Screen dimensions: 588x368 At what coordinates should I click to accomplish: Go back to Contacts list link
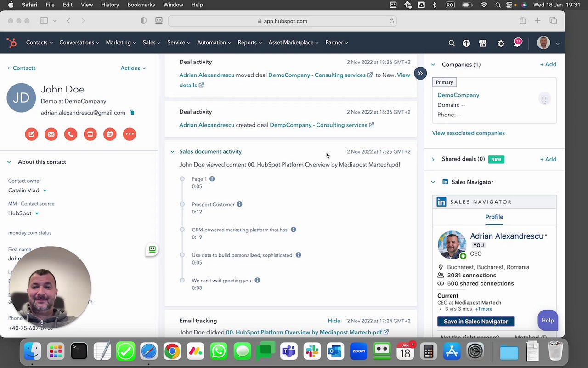click(22, 68)
